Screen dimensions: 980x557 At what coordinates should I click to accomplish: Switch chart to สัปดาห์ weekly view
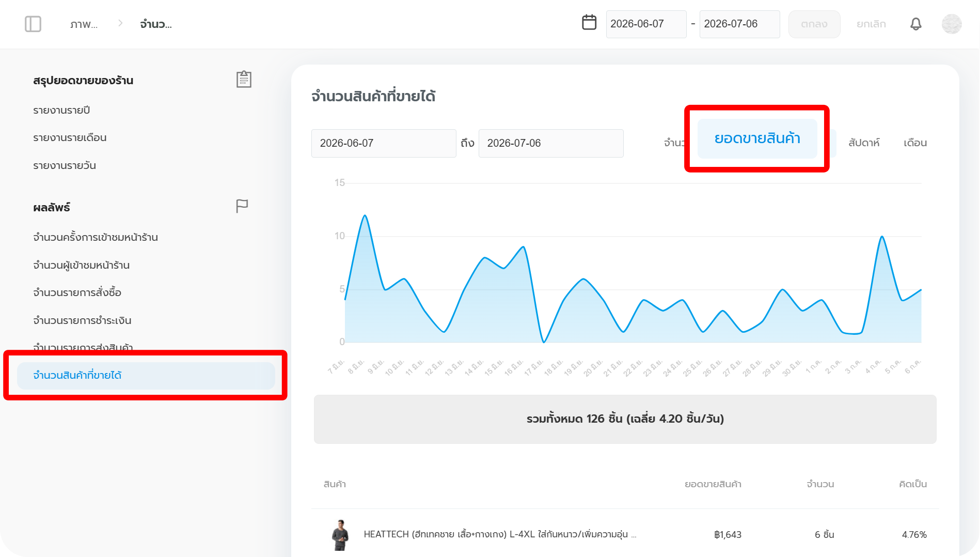click(864, 143)
